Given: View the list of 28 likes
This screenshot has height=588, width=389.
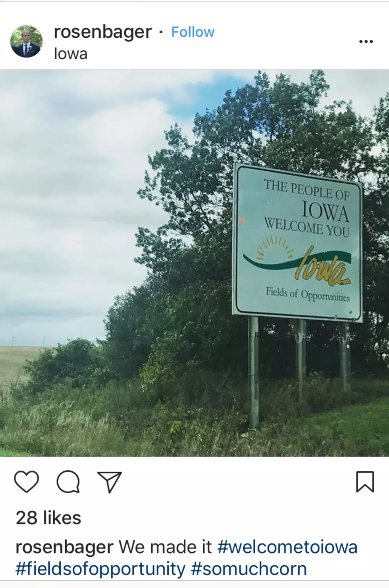Looking at the screenshot, I should [48, 518].
